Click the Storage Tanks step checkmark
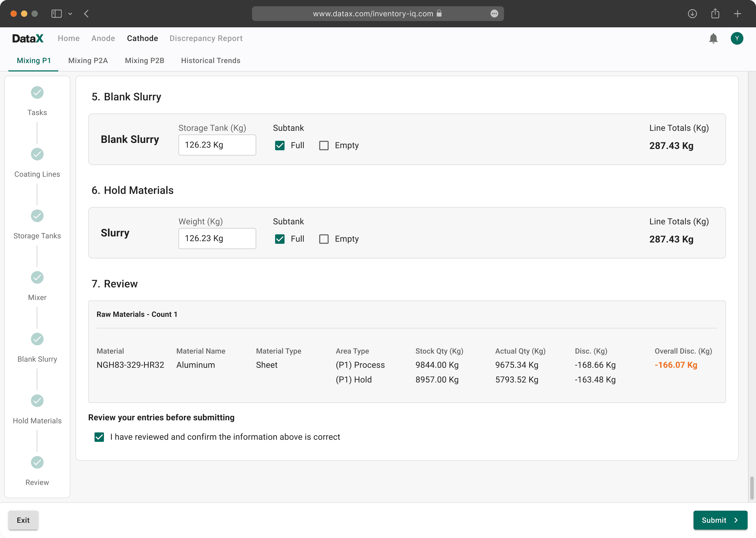Image resolution: width=756 pixels, height=538 pixels. click(x=37, y=216)
